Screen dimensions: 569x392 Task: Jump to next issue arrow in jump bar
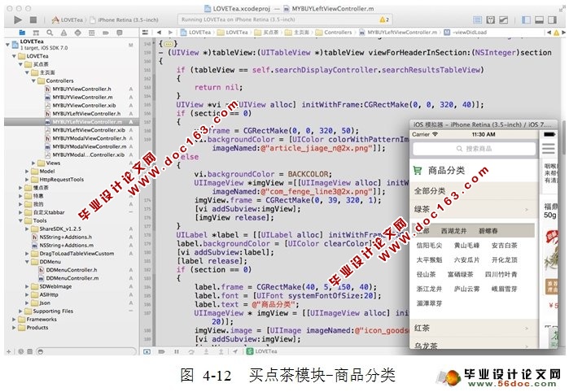point(563,33)
